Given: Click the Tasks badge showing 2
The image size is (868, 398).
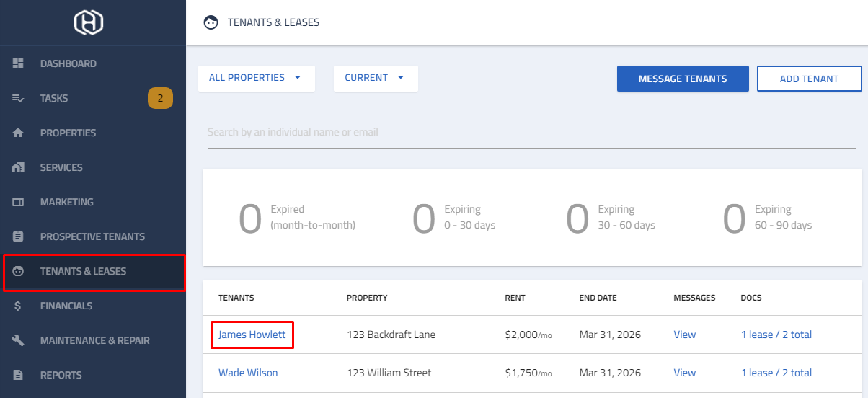Looking at the screenshot, I should tap(160, 98).
